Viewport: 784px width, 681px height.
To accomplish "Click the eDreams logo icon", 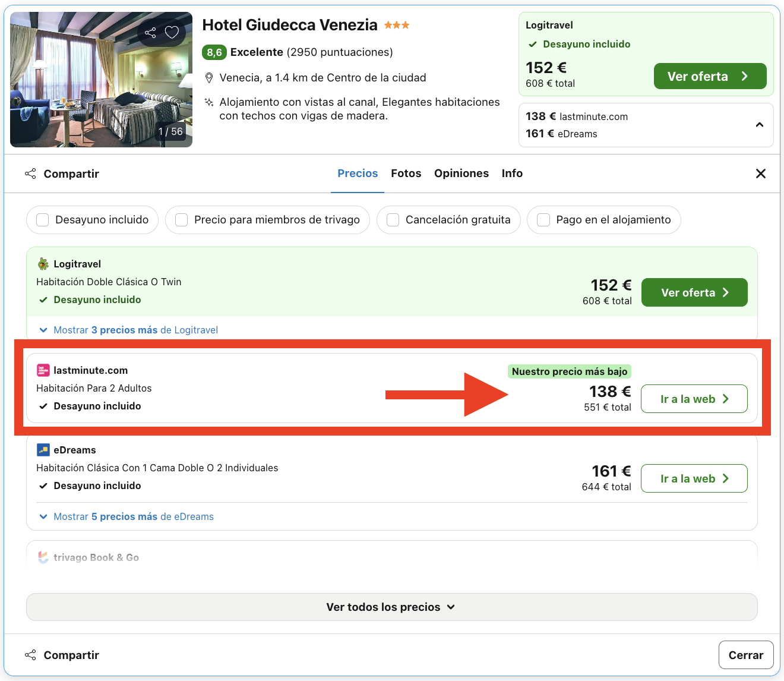I will click(x=43, y=450).
